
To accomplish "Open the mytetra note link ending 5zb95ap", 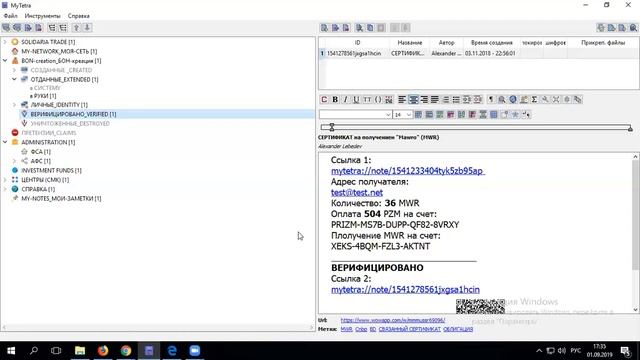I will pos(407,171).
